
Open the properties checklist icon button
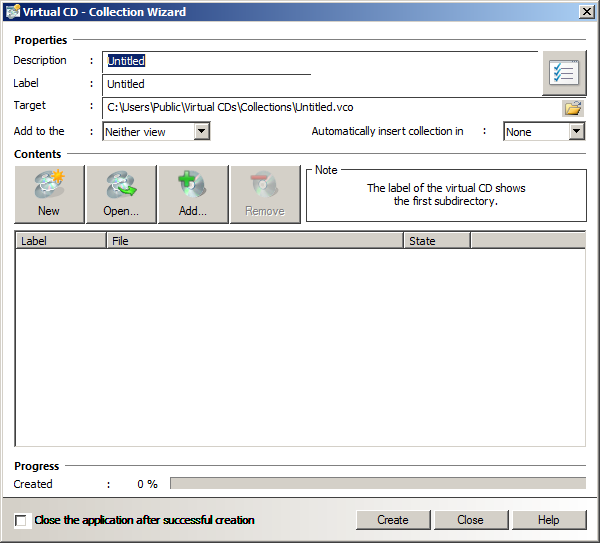(564, 73)
